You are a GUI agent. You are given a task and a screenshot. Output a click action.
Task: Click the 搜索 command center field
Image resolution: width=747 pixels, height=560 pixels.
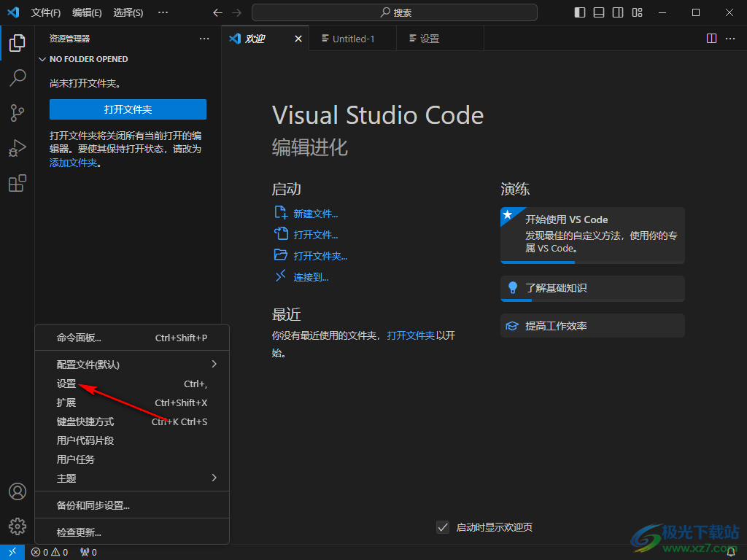tap(395, 12)
